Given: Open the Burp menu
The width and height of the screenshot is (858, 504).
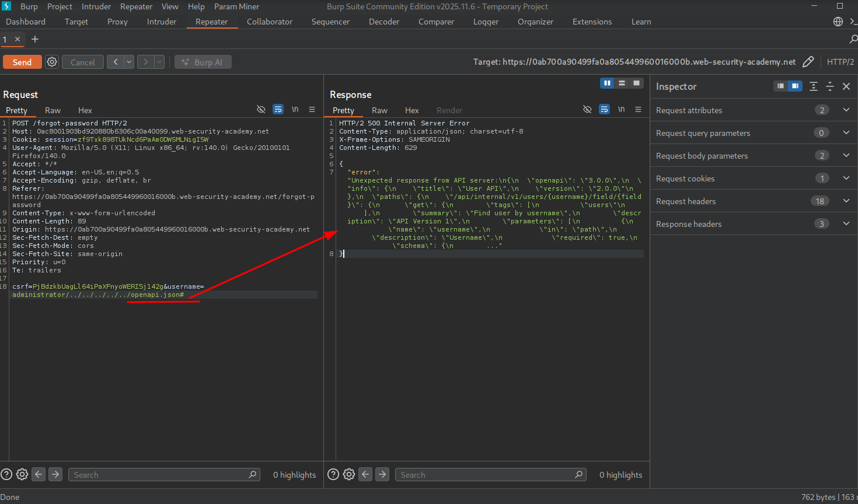Looking at the screenshot, I should [29, 6].
